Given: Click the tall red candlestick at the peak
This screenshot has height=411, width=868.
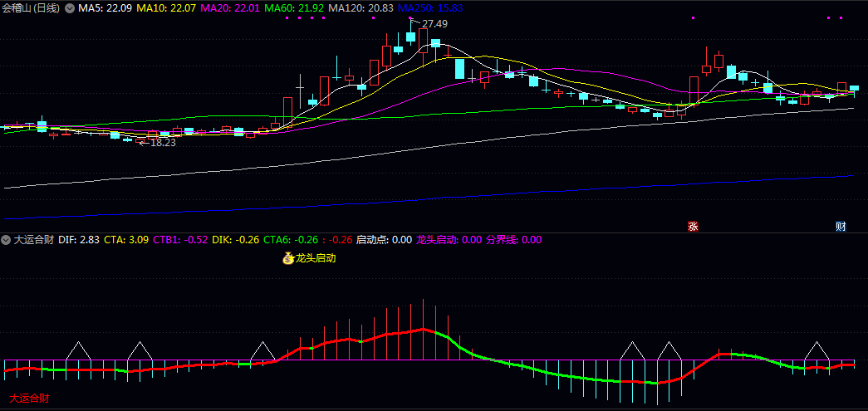Looking at the screenshot, I should (x=423, y=40).
